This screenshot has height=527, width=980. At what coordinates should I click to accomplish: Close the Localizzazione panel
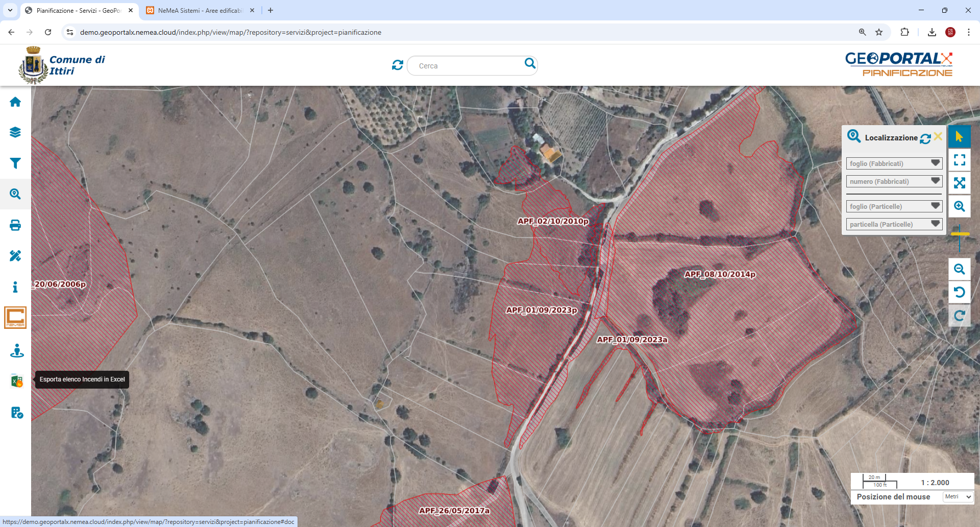[938, 137]
